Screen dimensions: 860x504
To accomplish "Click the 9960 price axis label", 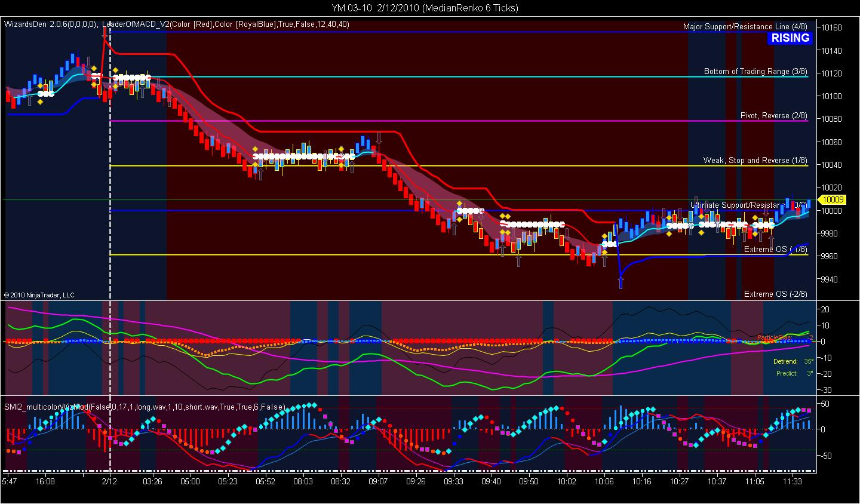I will [x=830, y=257].
